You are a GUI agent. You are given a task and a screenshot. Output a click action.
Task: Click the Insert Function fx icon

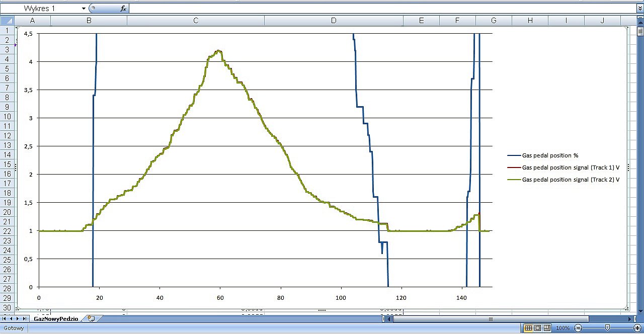(123, 9)
